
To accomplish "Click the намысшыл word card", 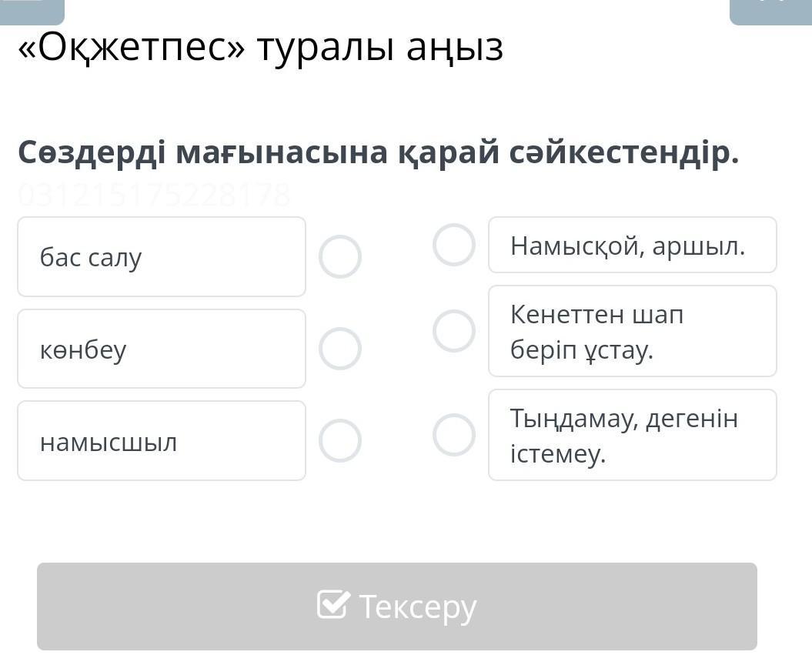I will [x=162, y=441].
